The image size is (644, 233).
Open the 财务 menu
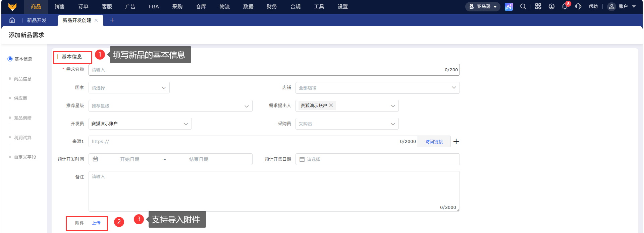click(272, 7)
